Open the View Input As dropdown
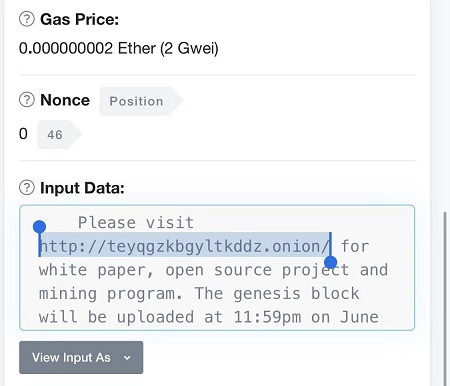This screenshot has width=450, height=386. click(81, 357)
